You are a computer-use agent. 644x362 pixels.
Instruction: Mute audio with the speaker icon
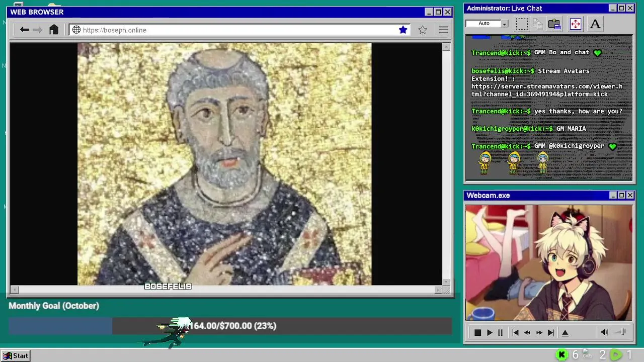605,332
